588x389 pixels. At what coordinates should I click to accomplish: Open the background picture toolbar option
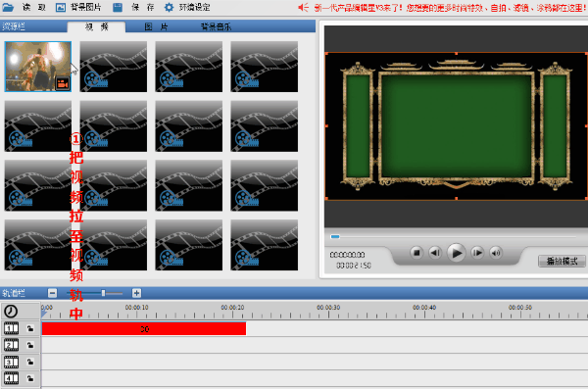[x=78, y=7]
